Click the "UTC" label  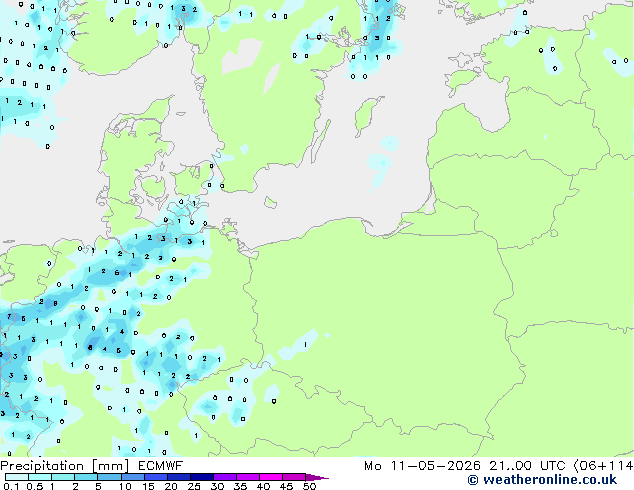553,466
